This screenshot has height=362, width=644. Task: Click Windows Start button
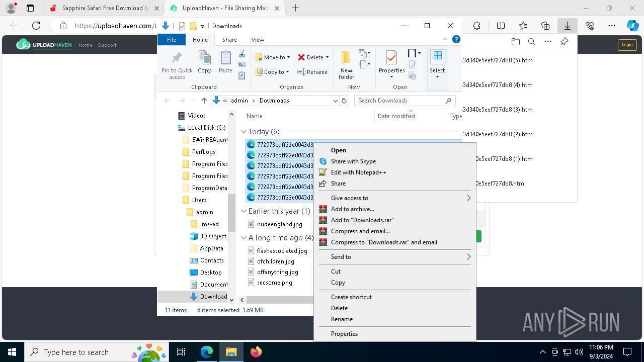pyautogui.click(x=12, y=352)
